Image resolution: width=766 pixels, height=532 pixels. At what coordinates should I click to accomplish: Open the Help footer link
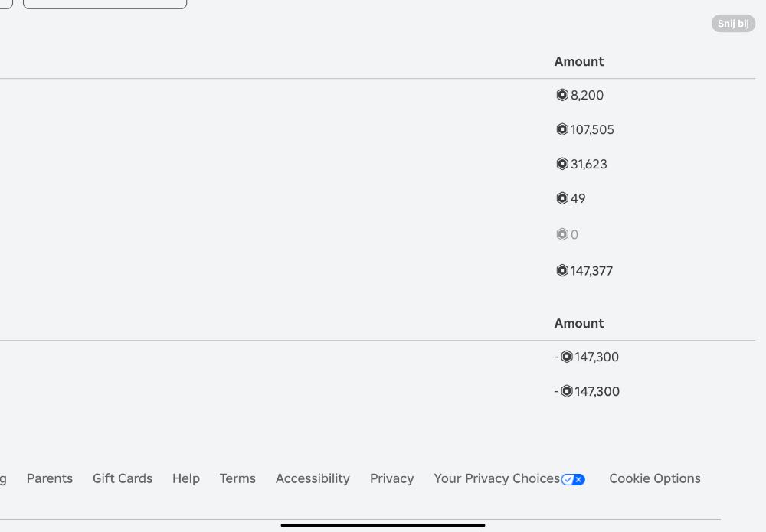[186, 478]
